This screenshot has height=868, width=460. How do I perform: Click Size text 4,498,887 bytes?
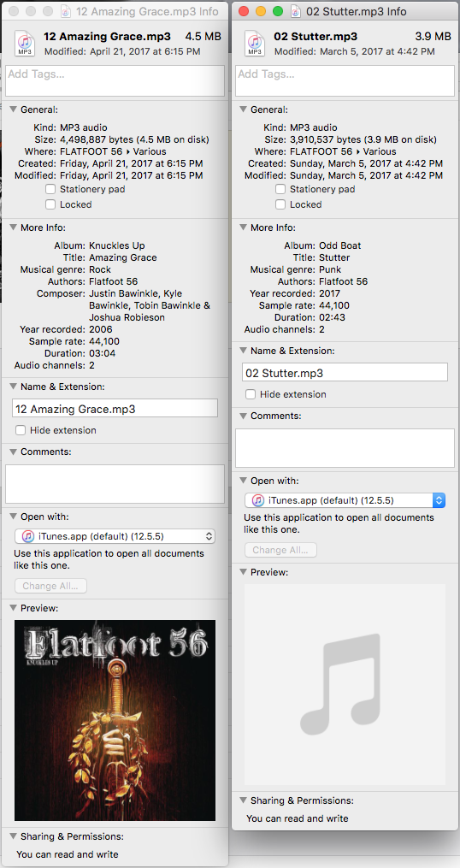(x=93, y=139)
